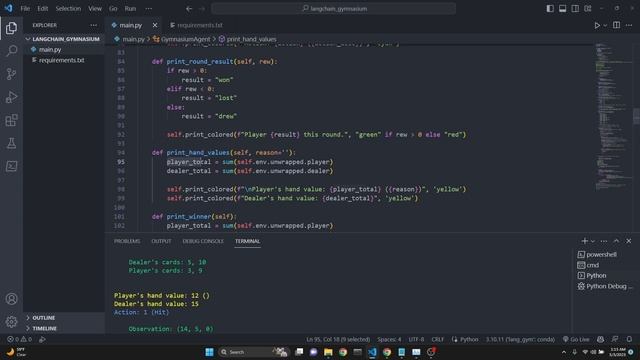
Task: Open terminal panel more actions ellipsis
Action: click(x=604, y=241)
